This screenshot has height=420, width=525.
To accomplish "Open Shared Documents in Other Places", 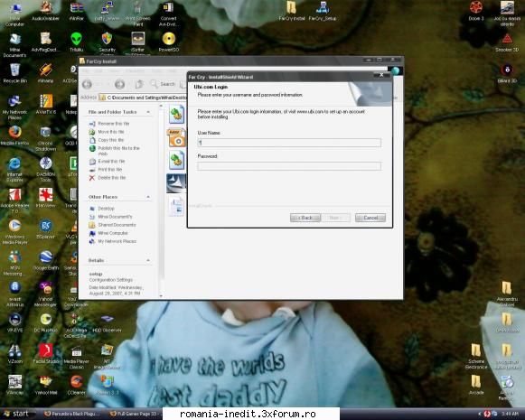I will point(117,225).
